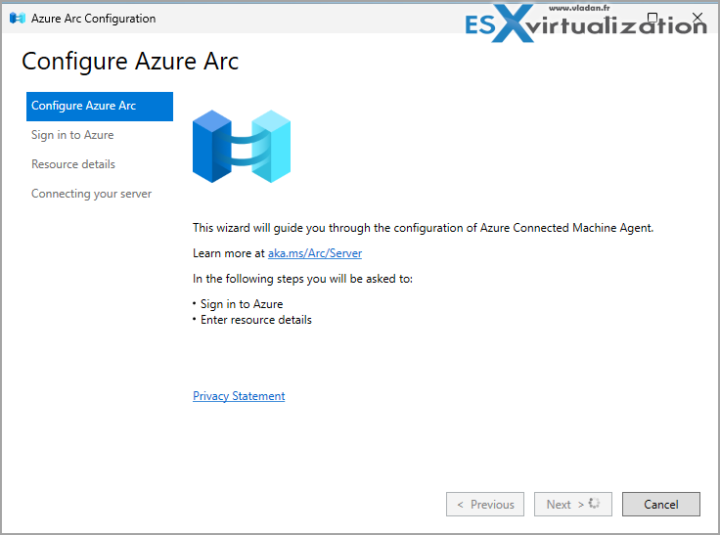Screen dimensions: 720x535
Task: Click the 'Configure Azure Arc' page heading
Action: point(130,62)
